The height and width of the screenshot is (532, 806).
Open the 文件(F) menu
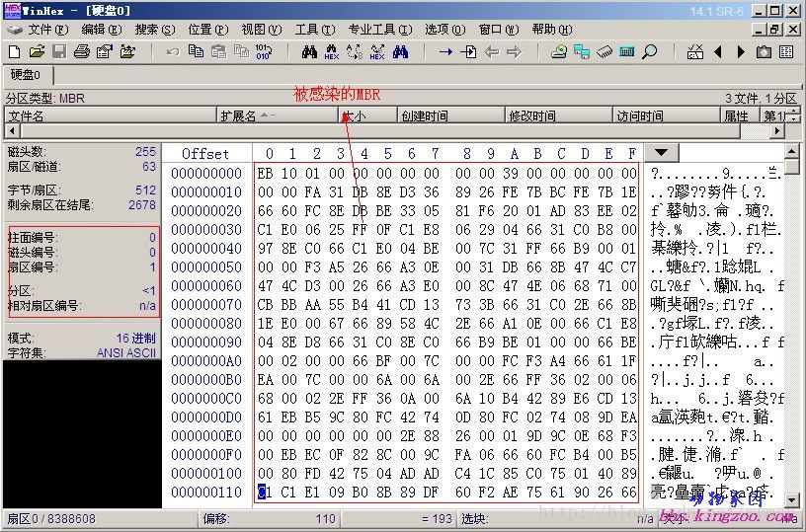pyautogui.click(x=47, y=30)
